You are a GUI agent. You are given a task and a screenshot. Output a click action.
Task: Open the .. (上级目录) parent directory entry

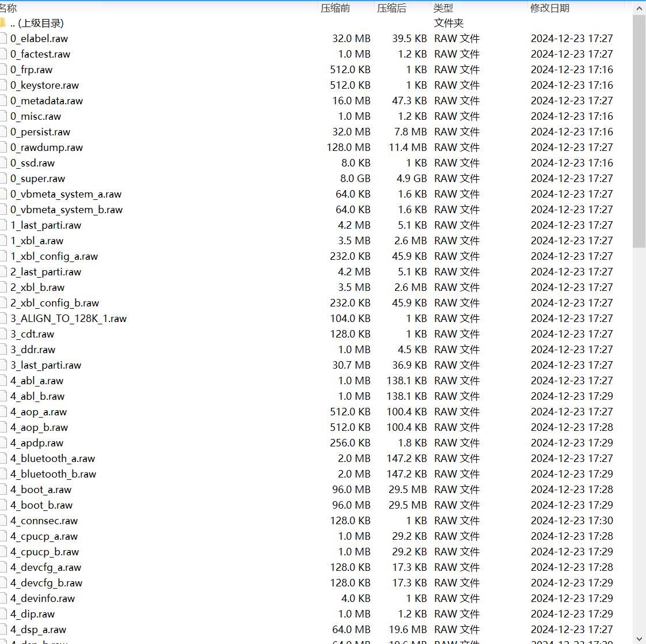[x=37, y=23]
